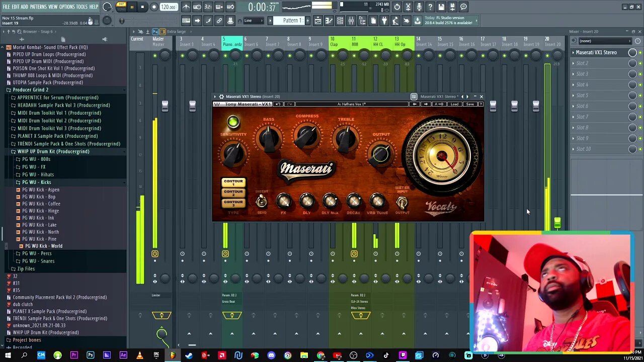Click the BASS knob
The width and height of the screenshot is (644, 362).
tap(268, 138)
